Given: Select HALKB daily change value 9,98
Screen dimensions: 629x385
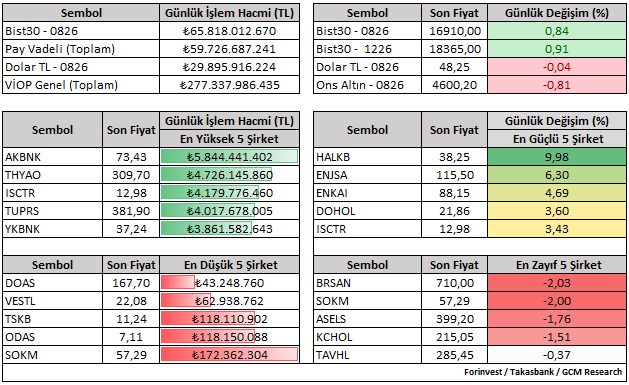Looking at the screenshot, I should pos(557,157).
